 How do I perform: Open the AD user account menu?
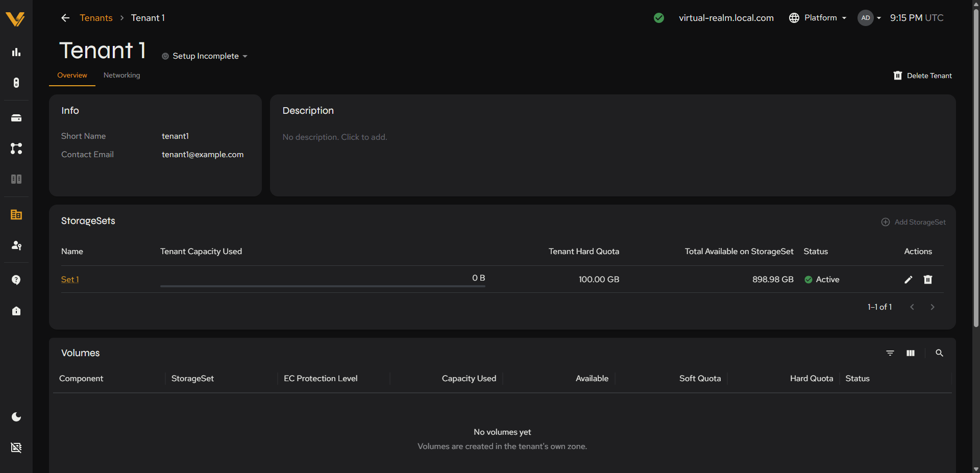click(869, 18)
